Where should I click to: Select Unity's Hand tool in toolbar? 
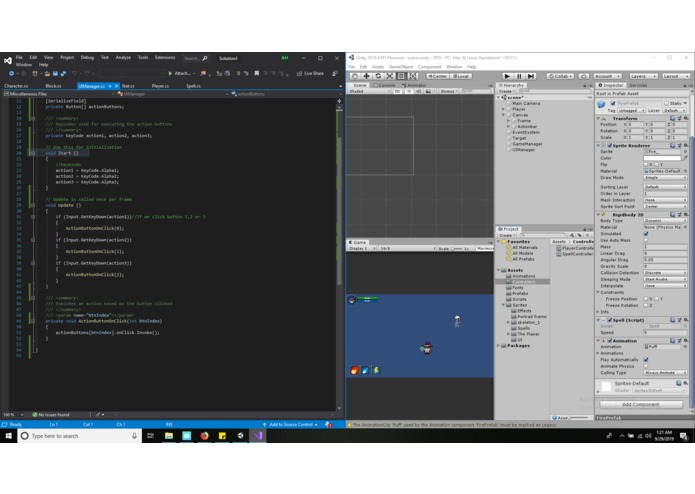point(355,76)
